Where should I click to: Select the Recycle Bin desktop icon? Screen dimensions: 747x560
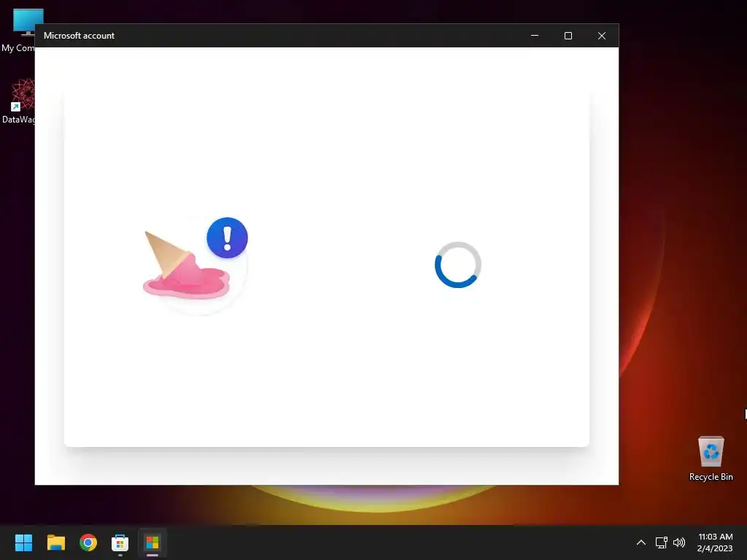[x=711, y=458]
